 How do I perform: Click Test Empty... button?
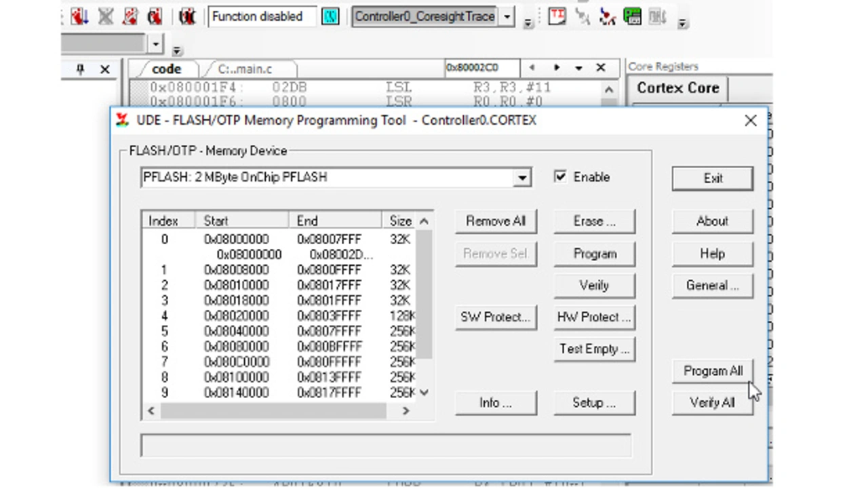pos(594,349)
